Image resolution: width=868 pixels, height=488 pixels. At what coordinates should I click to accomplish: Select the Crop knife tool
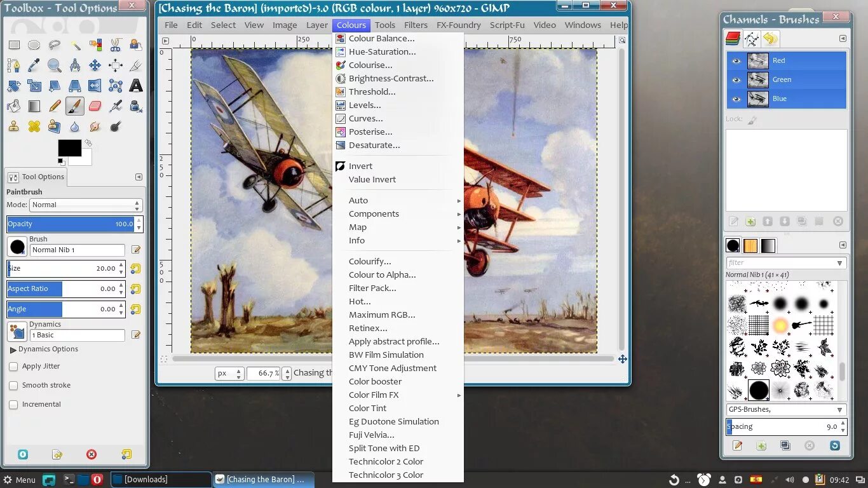(x=135, y=65)
